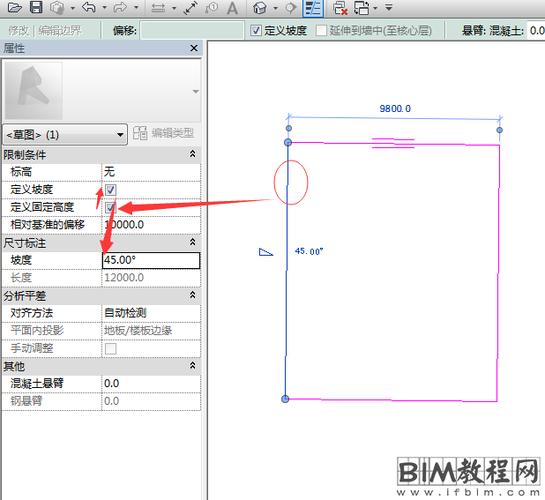Image resolution: width=545 pixels, height=500 pixels.
Task: Click the Section view icon
Action: (291, 8)
